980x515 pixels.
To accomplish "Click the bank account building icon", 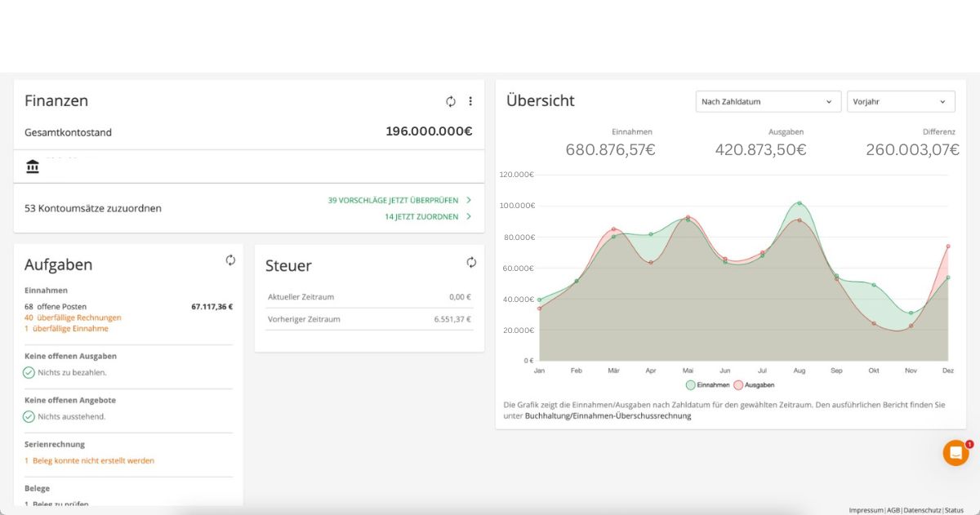I will (33, 166).
